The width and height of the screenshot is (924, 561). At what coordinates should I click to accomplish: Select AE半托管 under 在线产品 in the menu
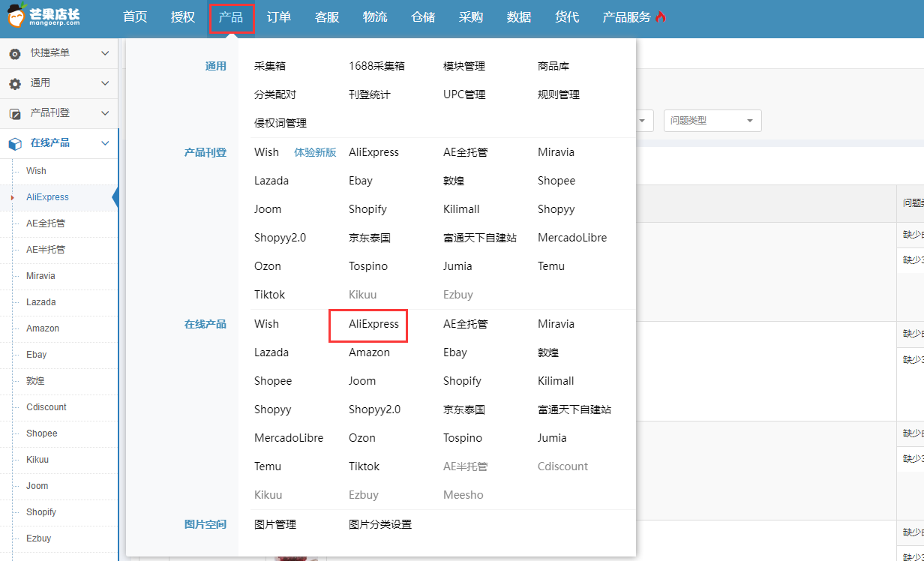(465, 466)
